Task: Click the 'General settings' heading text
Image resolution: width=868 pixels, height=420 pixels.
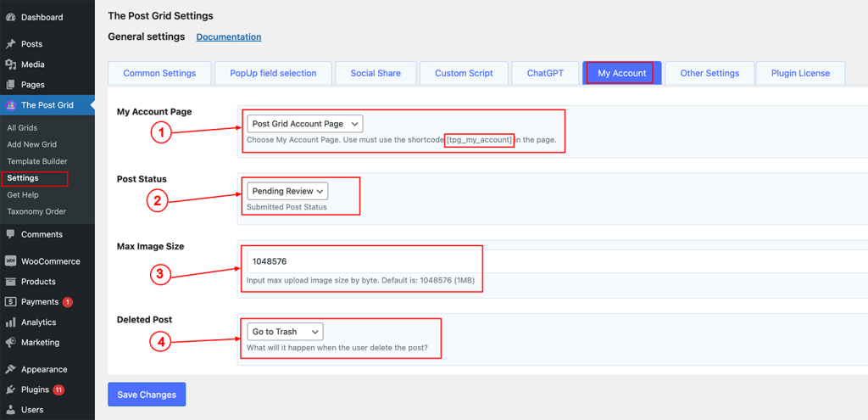Action: [146, 36]
